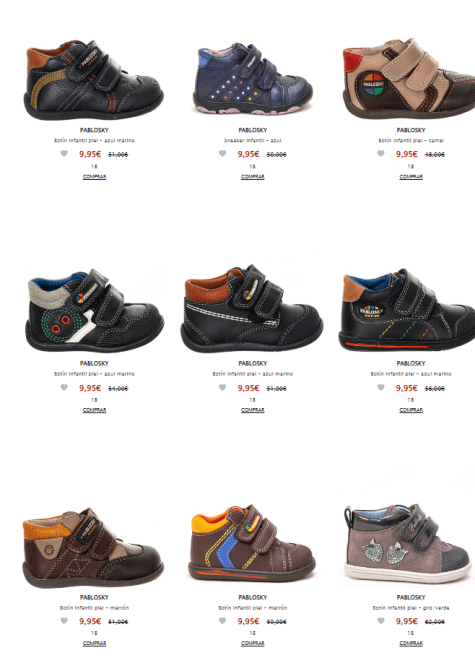Buy the camel boot via its COMPRAR link
The width and height of the screenshot is (475, 658).
pos(411,177)
